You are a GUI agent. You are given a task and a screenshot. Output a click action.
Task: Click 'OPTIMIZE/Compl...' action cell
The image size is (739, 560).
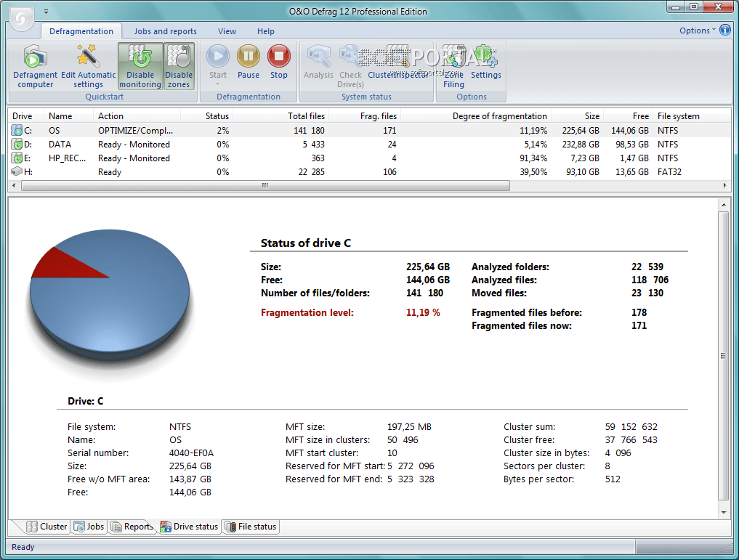pos(135,131)
